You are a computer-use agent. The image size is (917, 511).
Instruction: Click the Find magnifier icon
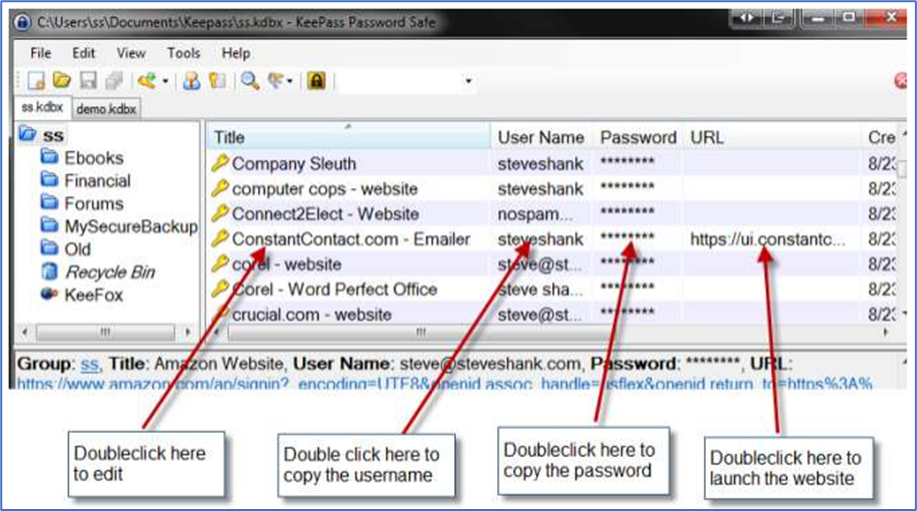pos(250,80)
